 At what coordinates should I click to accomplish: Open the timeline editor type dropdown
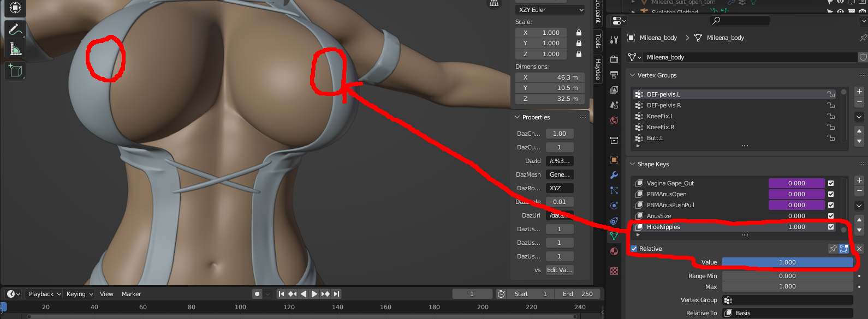tap(14, 294)
